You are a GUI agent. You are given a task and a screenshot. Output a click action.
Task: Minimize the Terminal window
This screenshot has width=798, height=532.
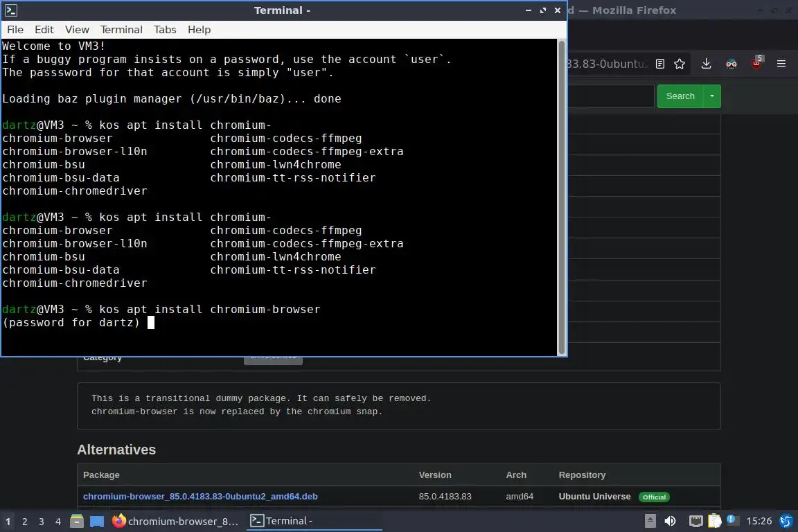pos(529,10)
